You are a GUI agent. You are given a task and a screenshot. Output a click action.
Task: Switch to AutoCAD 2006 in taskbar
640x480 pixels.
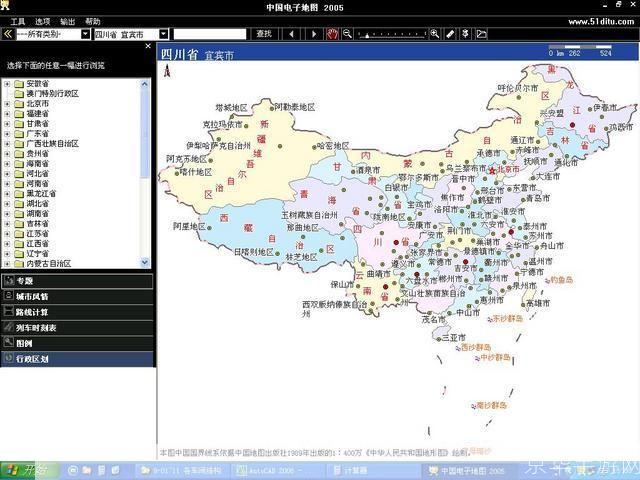point(280,470)
